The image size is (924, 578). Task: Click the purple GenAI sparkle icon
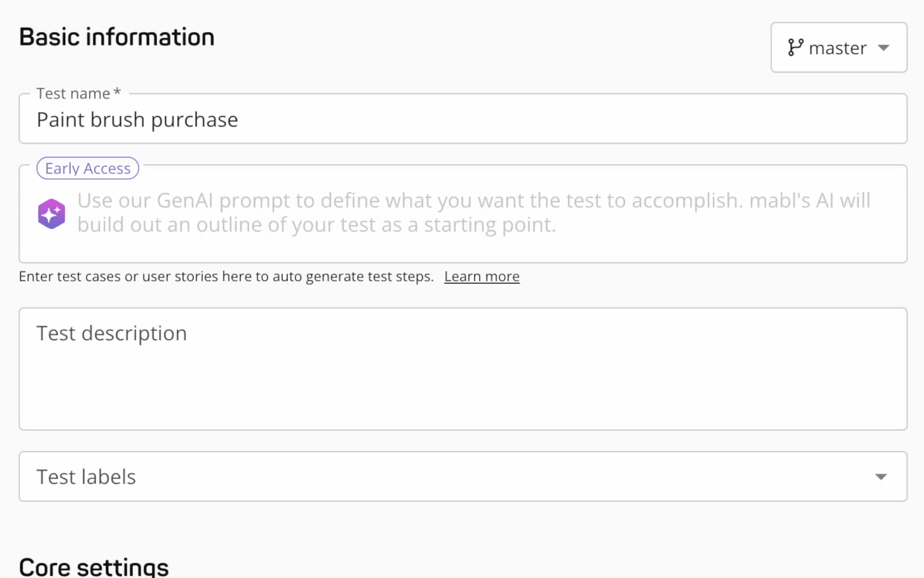coord(51,213)
